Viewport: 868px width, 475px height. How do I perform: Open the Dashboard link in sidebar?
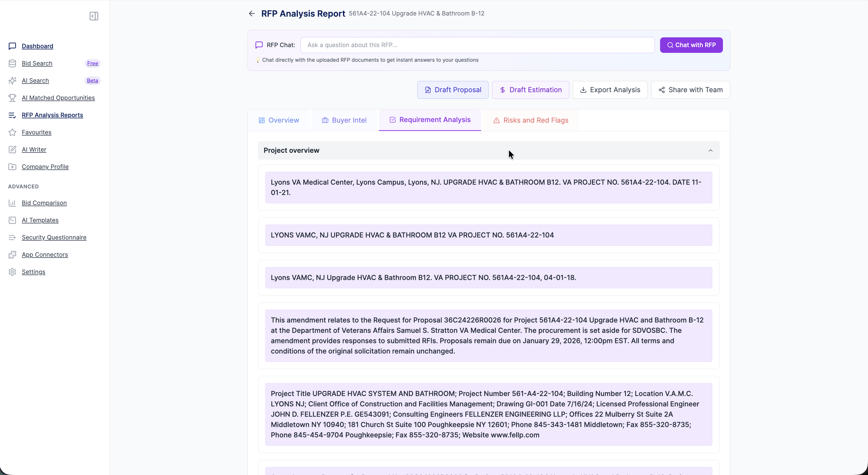point(37,46)
